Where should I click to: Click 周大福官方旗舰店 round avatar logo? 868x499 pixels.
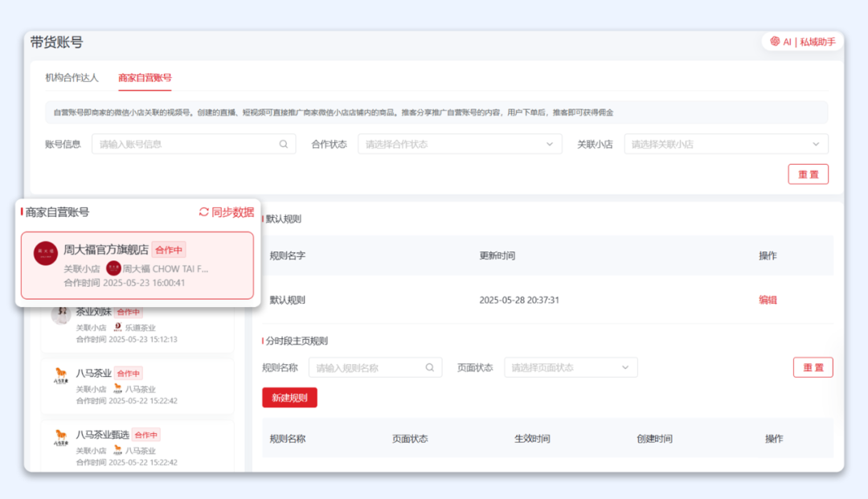(x=45, y=253)
